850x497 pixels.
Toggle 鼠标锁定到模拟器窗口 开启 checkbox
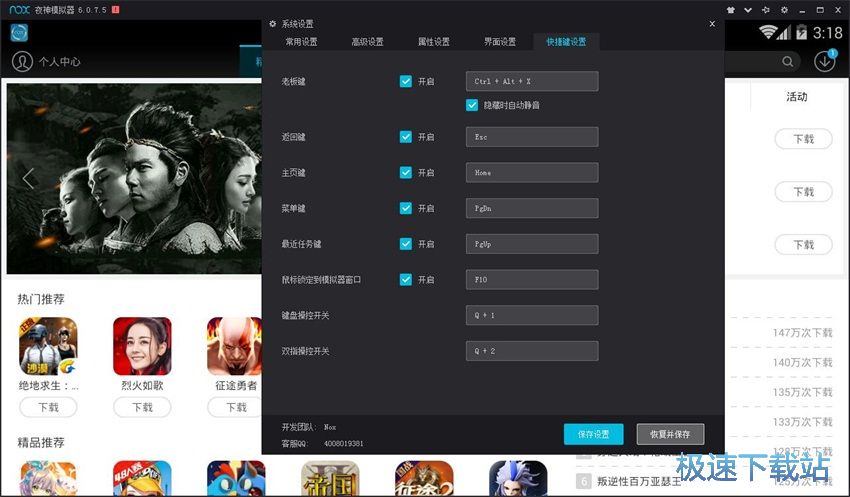coord(405,280)
